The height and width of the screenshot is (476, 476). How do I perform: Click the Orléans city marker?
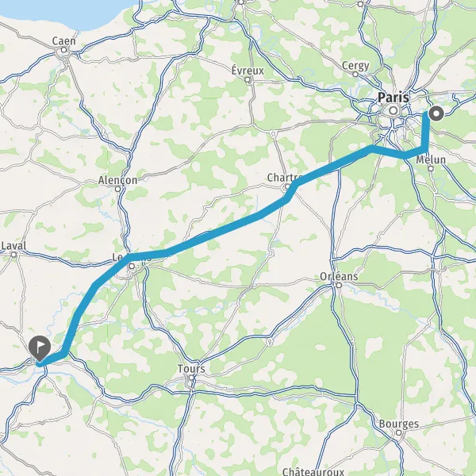coord(339,285)
